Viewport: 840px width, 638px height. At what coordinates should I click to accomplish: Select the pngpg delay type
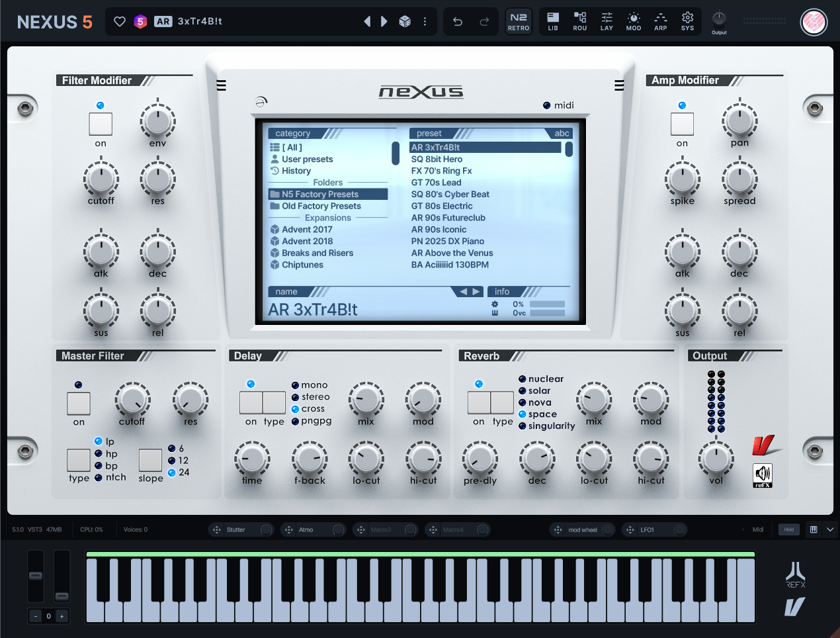click(x=296, y=421)
